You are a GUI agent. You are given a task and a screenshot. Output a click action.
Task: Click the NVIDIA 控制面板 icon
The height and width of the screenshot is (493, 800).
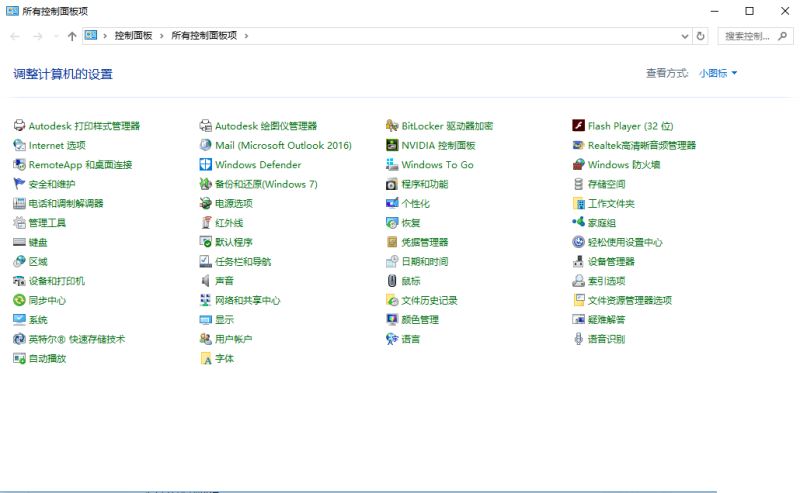point(392,145)
